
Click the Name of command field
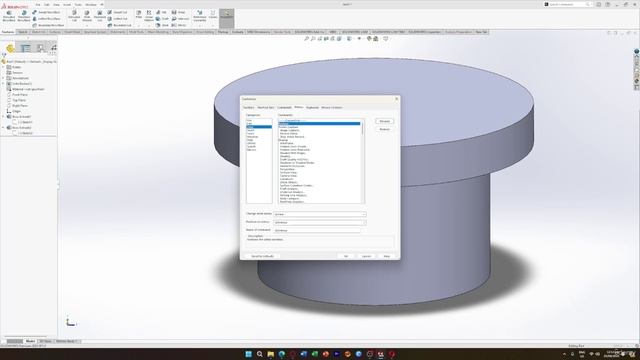click(x=317, y=231)
